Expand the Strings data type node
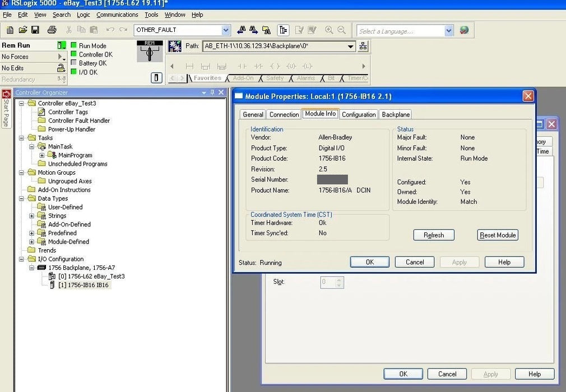Image resolution: width=566 pixels, height=392 pixels. [x=32, y=216]
